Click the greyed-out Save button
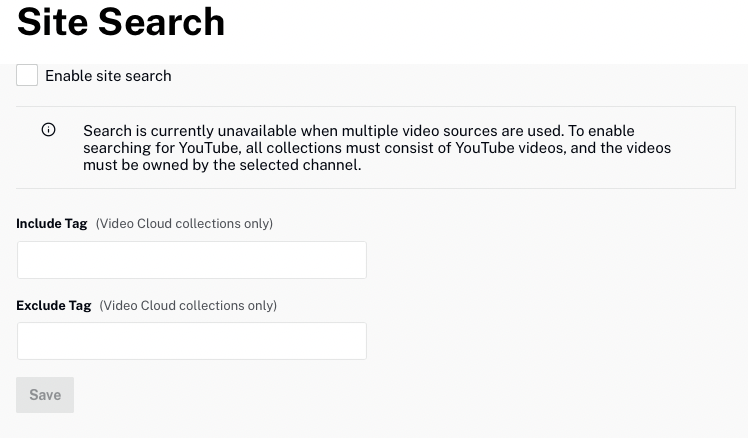Viewport: 748px width, 438px height. click(x=45, y=395)
